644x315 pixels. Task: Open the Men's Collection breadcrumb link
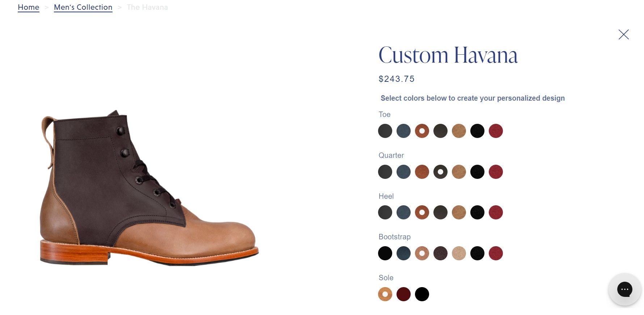click(83, 7)
